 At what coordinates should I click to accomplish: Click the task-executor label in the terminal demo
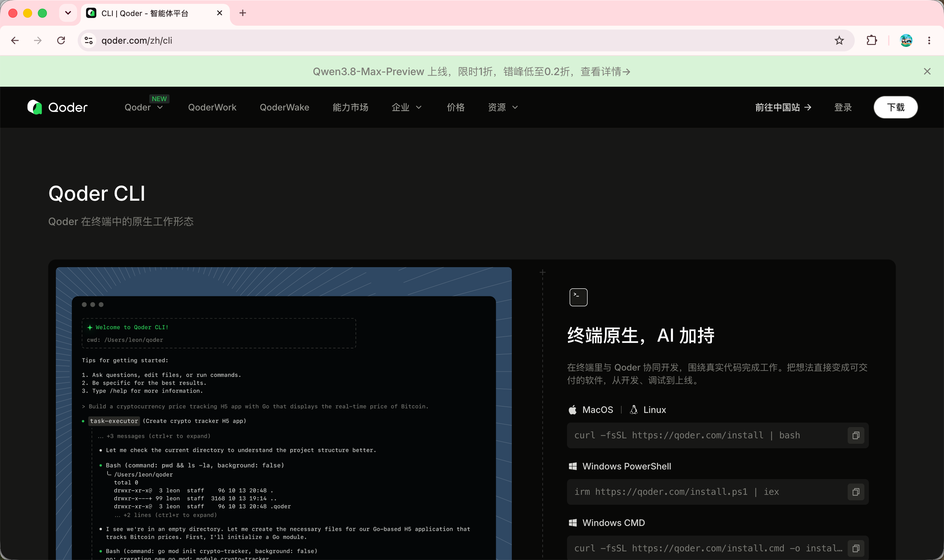pos(114,421)
